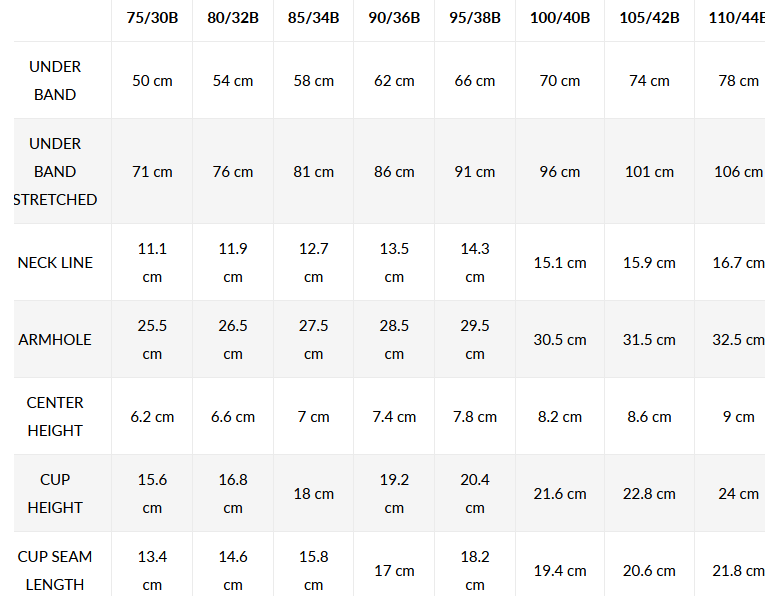771x596 pixels.
Task: Click the ARMHOLE row label
Action: coord(55,340)
